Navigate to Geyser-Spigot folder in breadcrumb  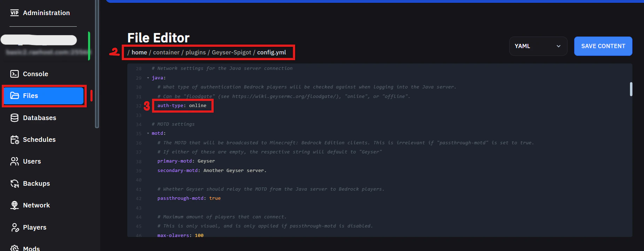pos(232,52)
